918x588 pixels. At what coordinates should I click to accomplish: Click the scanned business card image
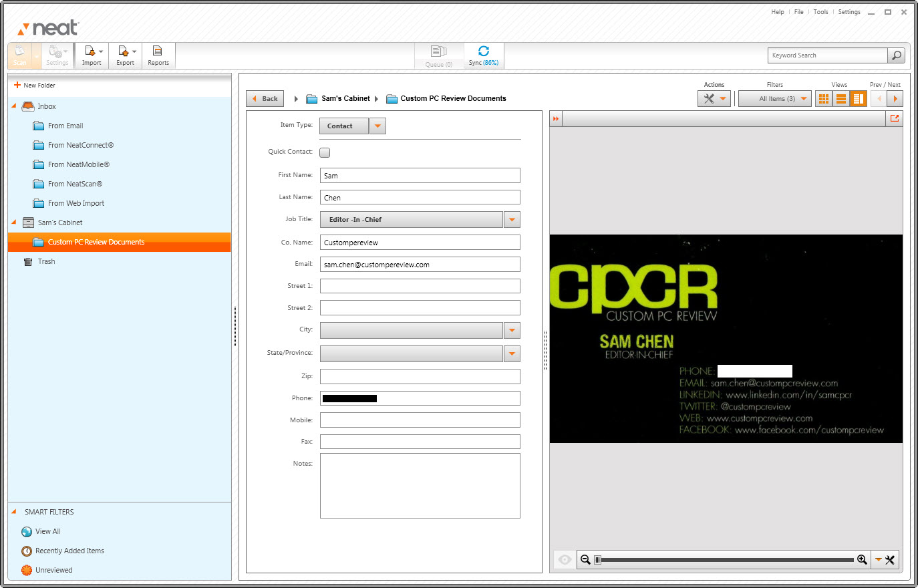tap(726, 339)
